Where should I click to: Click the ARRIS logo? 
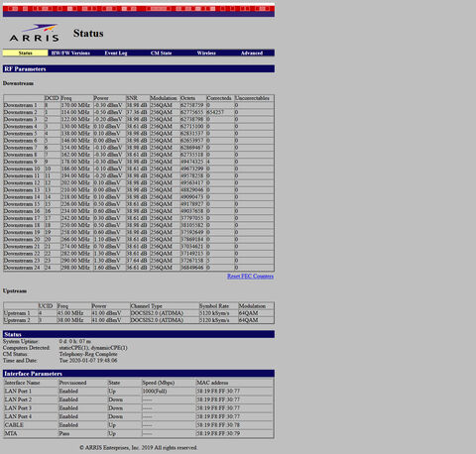(x=35, y=33)
